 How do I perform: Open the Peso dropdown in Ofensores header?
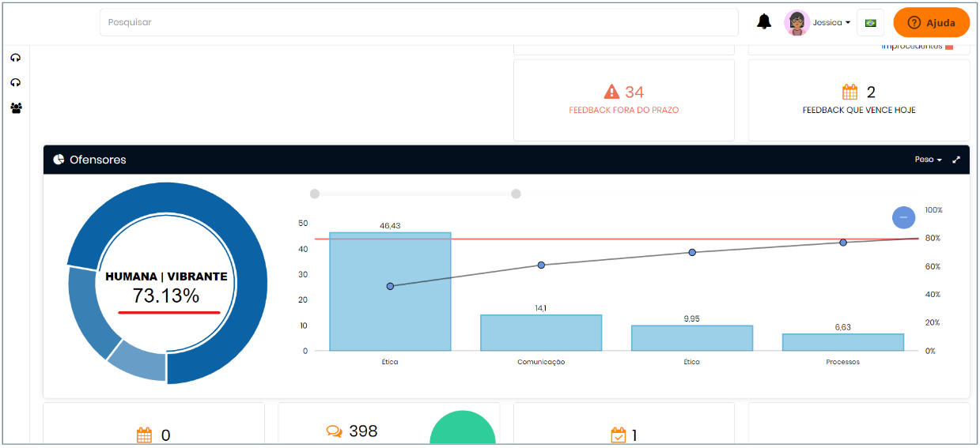928,160
